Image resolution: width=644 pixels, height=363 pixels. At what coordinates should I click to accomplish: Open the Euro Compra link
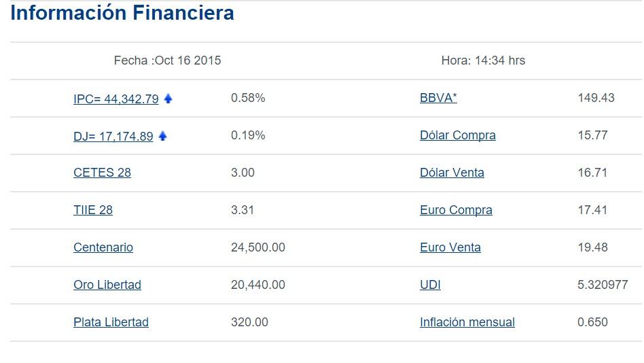[x=456, y=210]
